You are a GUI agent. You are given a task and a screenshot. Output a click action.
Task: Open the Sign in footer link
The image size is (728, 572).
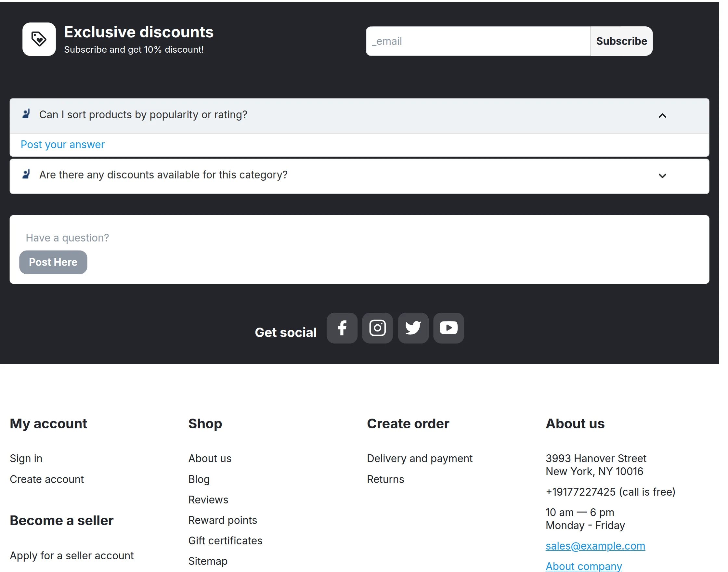coord(26,459)
